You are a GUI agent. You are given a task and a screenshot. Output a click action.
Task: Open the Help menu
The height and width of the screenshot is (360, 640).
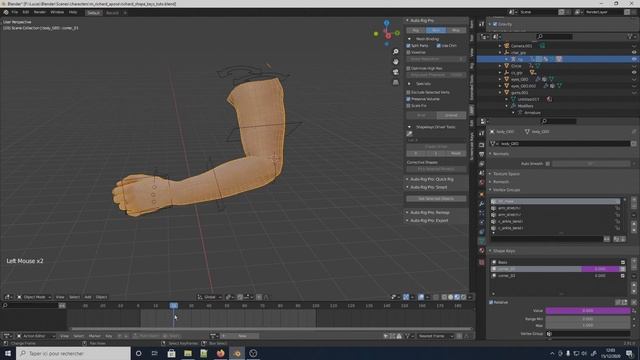click(x=73, y=12)
